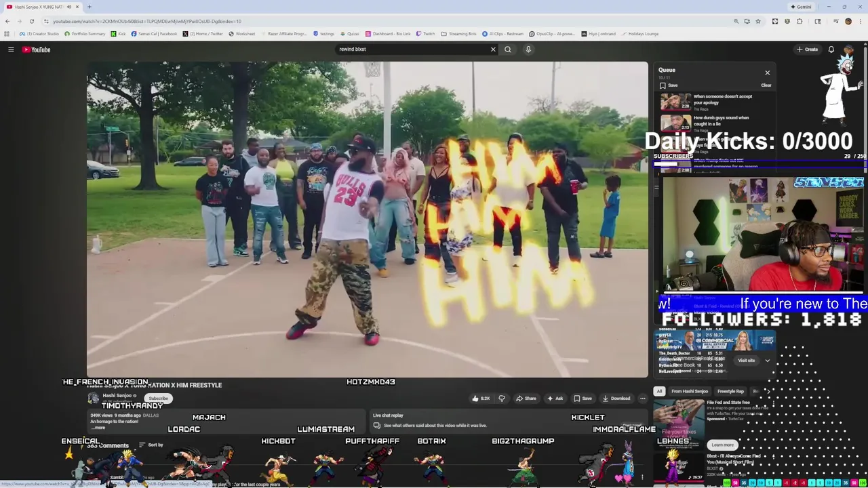Open the Twitch bookmark
Viewport: 868px width, 488px height.
(x=426, y=34)
